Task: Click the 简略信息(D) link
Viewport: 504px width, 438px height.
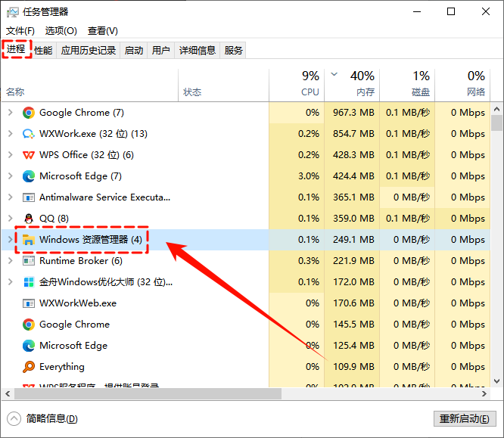Action: tap(51, 419)
